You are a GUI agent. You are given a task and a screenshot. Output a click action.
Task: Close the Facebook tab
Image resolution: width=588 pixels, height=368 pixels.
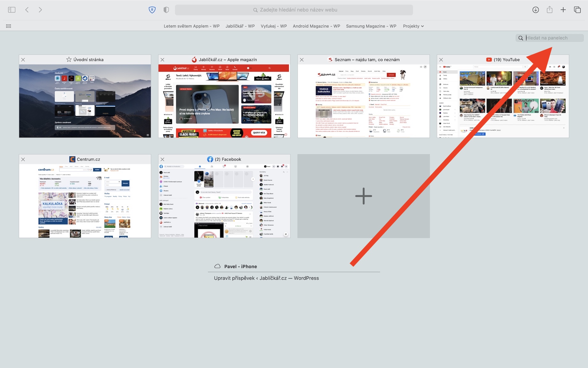[x=162, y=159]
